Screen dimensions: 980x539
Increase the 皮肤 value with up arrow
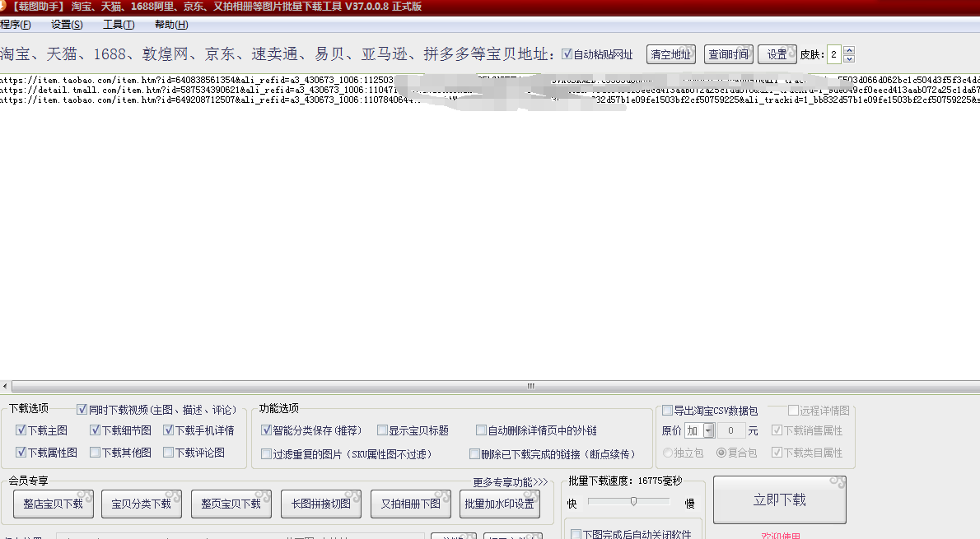(x=849, y=50)
